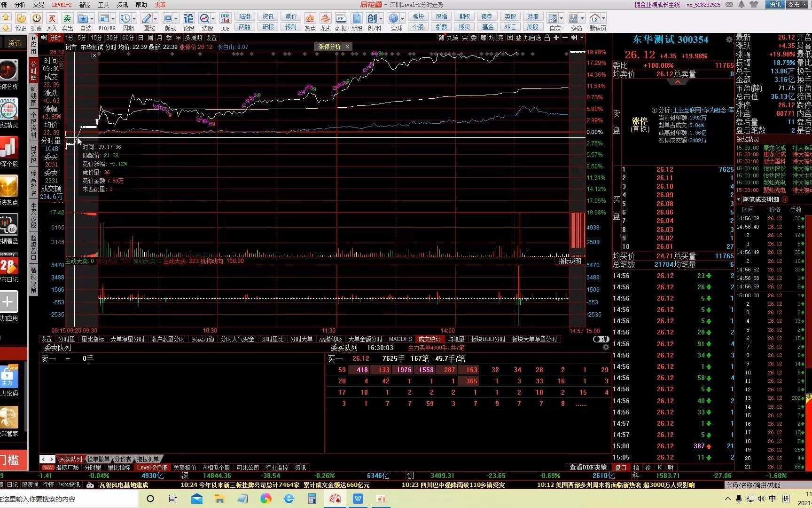The height and width of the screenshot is (508, 812).
Task: Toggle the 简 simple view button
Action: tap(442, 38)
